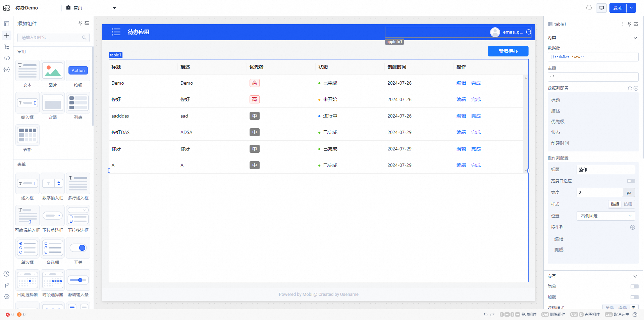Viewport: 644px width, 320px height.
Task: Select the 文本 component
Action: (28, 74)
